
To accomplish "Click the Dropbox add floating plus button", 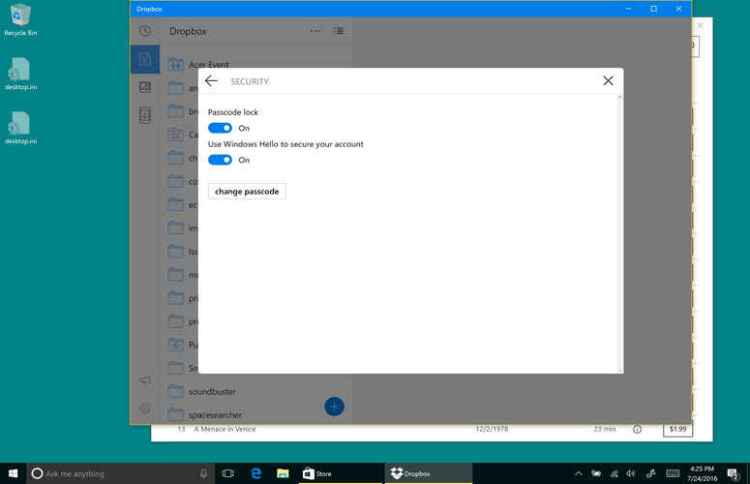I will 334,407.
